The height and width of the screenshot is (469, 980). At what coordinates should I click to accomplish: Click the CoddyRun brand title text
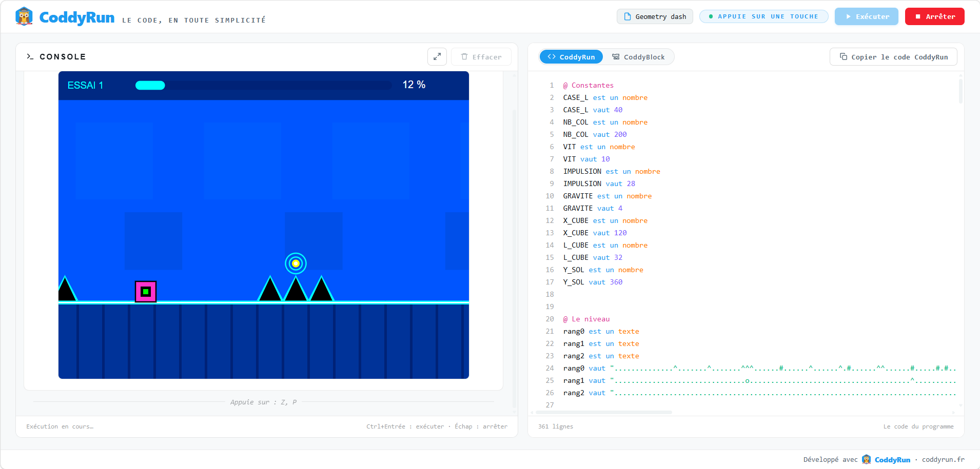pos(77,17)
